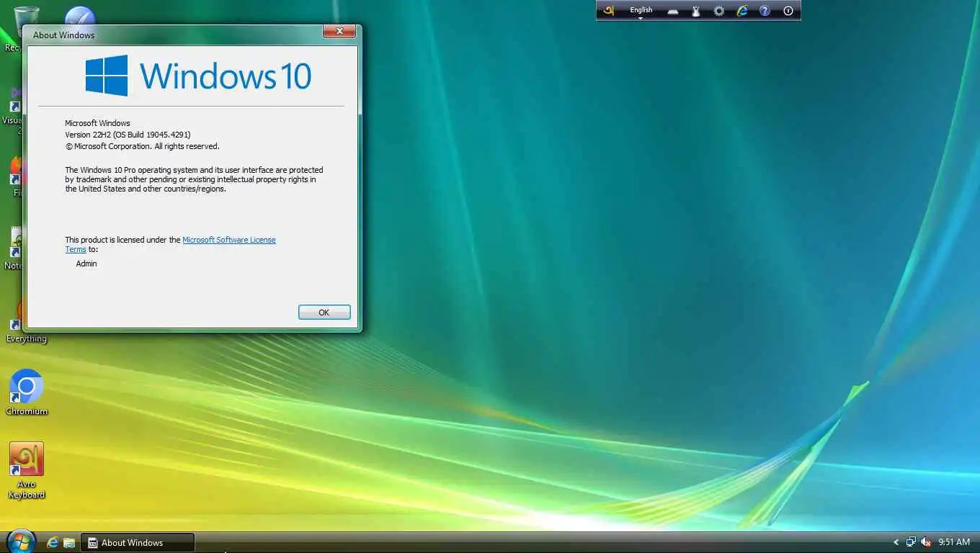This screenshot has height=553, width=980.
Task: Show hidden tray icons chevron
Action: [x=896, y=542]
